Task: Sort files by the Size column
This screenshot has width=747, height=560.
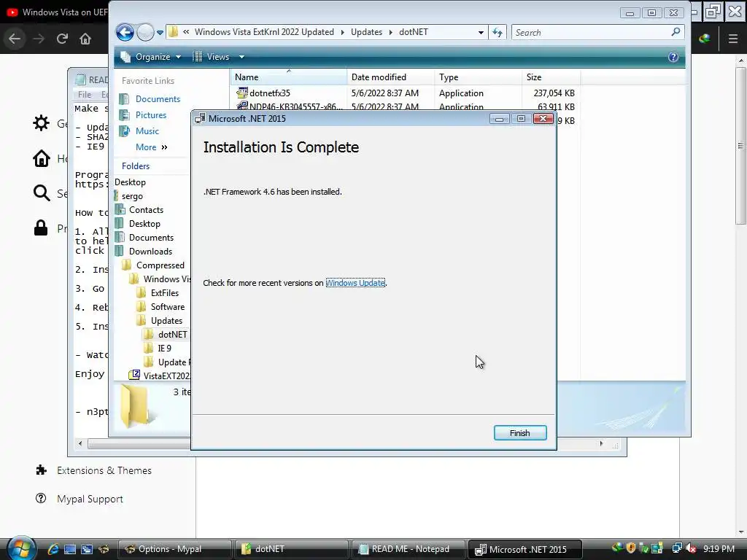Action: point(551,77)
